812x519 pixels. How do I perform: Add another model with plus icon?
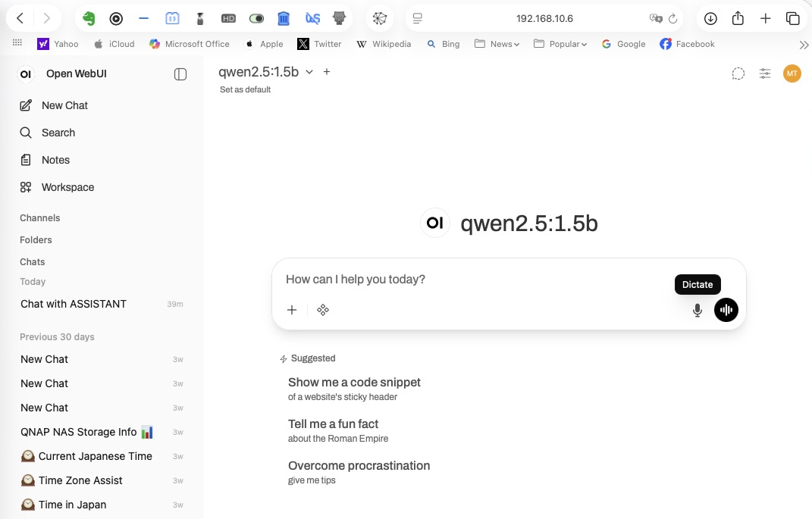point(327,72)
